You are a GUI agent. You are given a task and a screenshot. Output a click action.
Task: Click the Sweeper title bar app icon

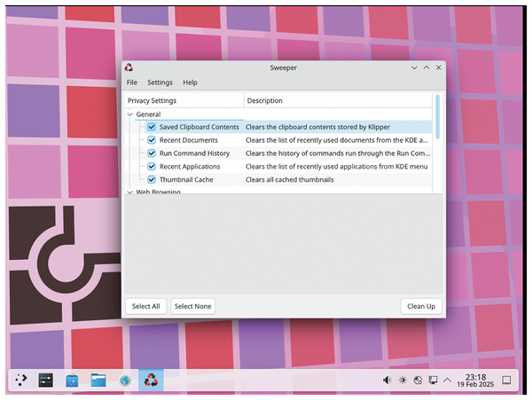[x=129, y=67]
